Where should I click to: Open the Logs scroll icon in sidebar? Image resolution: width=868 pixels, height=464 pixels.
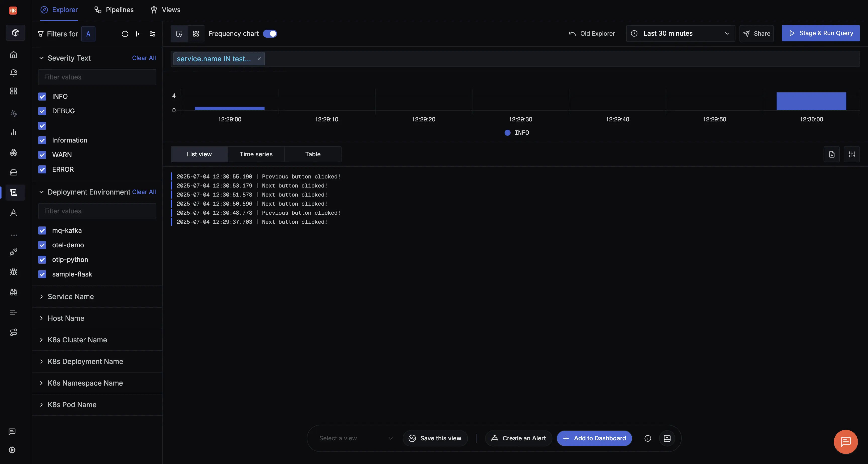point(14,193)
